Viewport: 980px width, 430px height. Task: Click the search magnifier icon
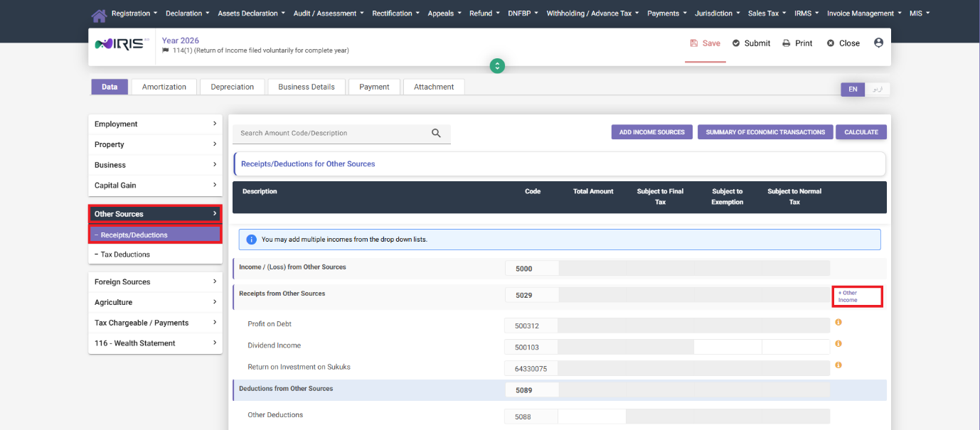[x=437, y=133]
